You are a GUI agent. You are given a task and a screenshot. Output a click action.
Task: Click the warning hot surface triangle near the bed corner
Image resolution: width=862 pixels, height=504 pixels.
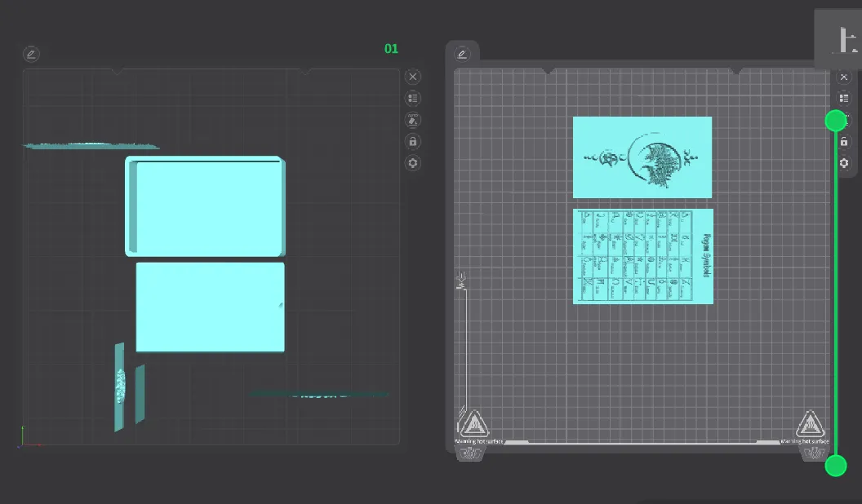click(473, 423)
